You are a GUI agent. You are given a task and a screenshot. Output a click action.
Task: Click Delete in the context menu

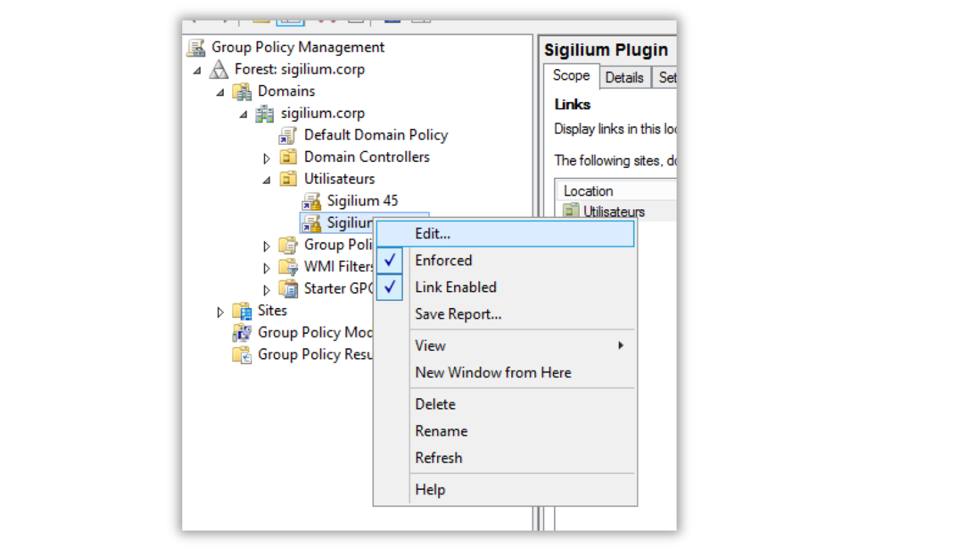435,404
